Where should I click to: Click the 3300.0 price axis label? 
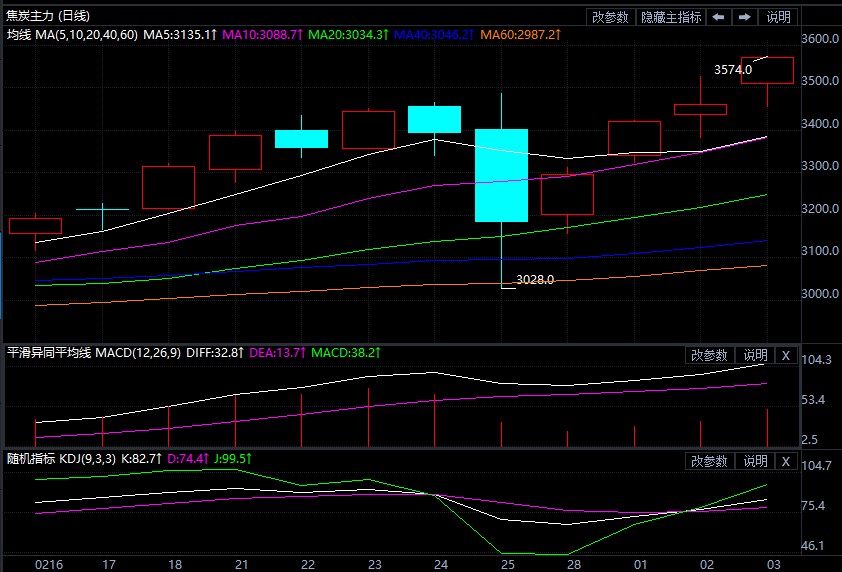click(820, 166)
